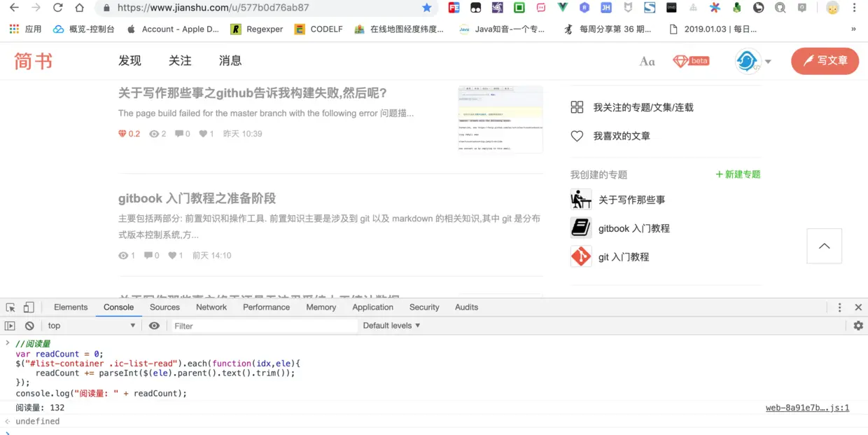The height and width of the screenshot is (435, 868).
Task: Click the Aa font settings icon
Action: click(x=646, y=61)
